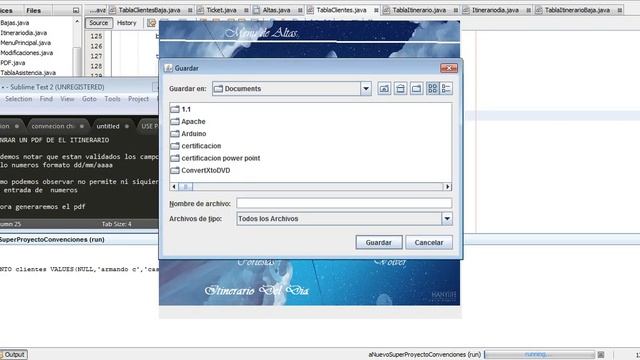The image size is (640, 360).
Task: Open the Itinerariodia.java tab
Action: point(495,10)
